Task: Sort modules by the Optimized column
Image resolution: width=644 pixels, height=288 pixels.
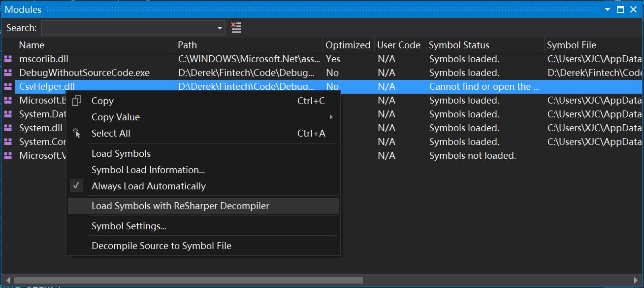Action: [x=348, y=45]
